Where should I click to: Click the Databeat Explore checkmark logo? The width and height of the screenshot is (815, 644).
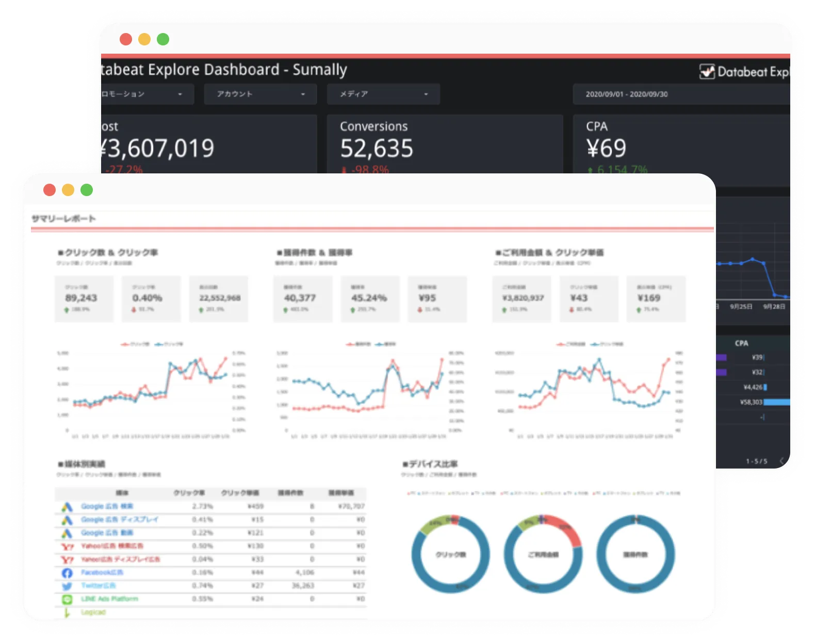tap(707, 72)
